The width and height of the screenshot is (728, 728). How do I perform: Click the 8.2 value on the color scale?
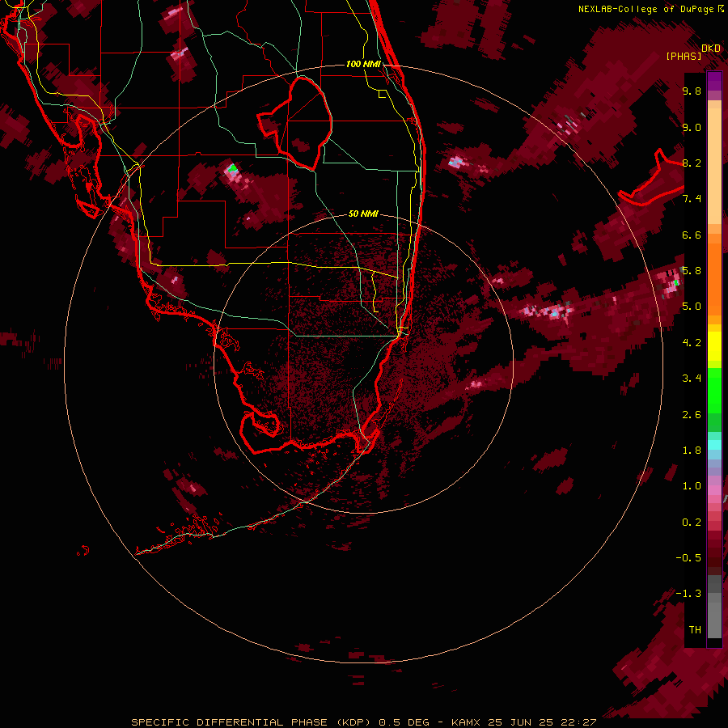point(692,163)
